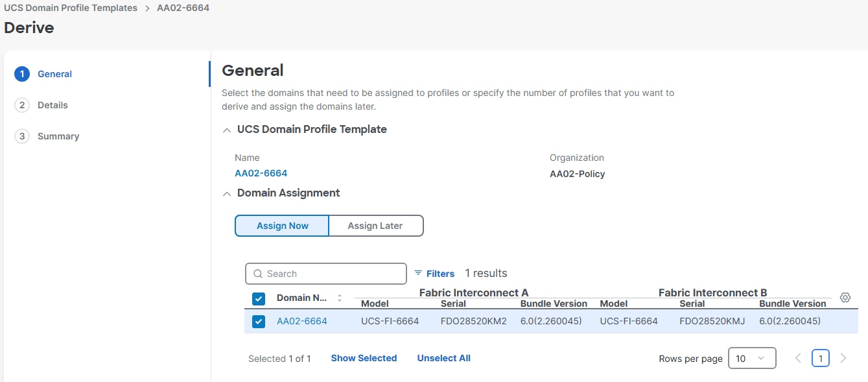Uncheck the AA02-6664 row checkbox
This screenshot has height=382, width=868.
[259, 321]
